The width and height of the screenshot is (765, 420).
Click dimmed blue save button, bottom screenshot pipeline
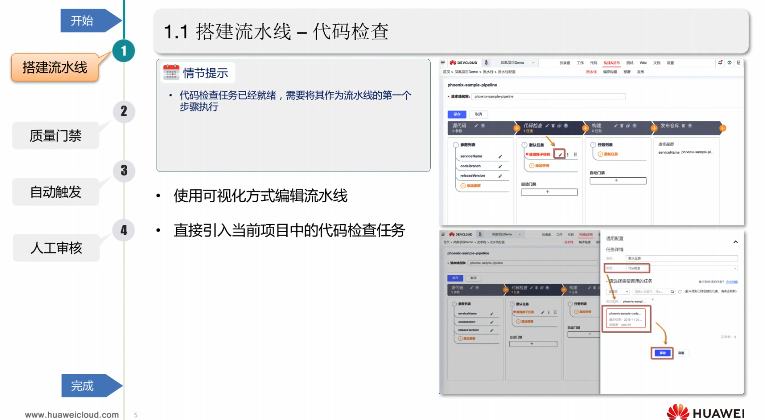click(x=456, y=278)
